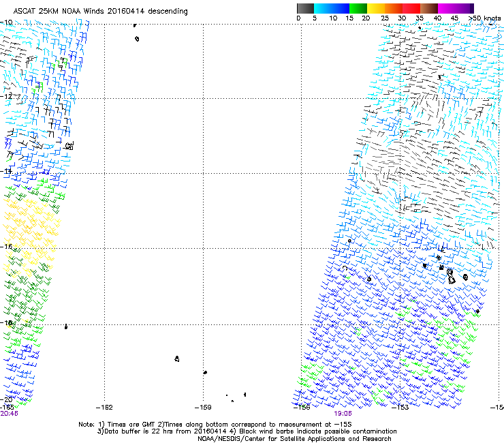
Task: Select the yellow 20–25 knots color band
Action: [376, 8]
